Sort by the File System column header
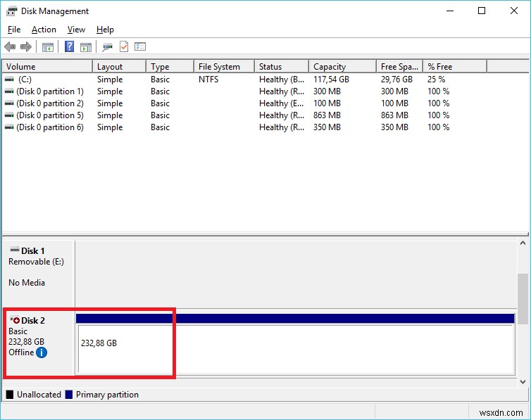The height and width of the screenshot is (420, 531). coord(224,67)
